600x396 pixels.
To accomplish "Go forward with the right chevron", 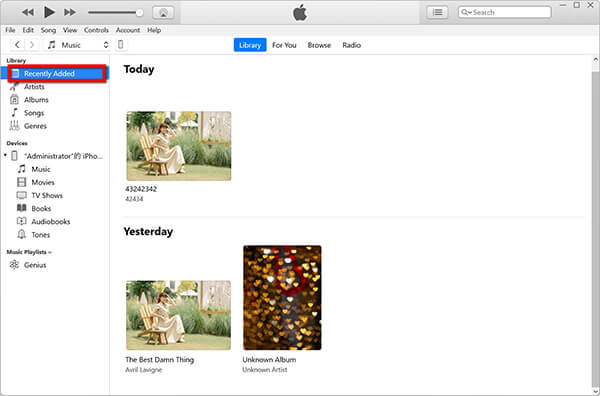I will click(x=32, y=45).
